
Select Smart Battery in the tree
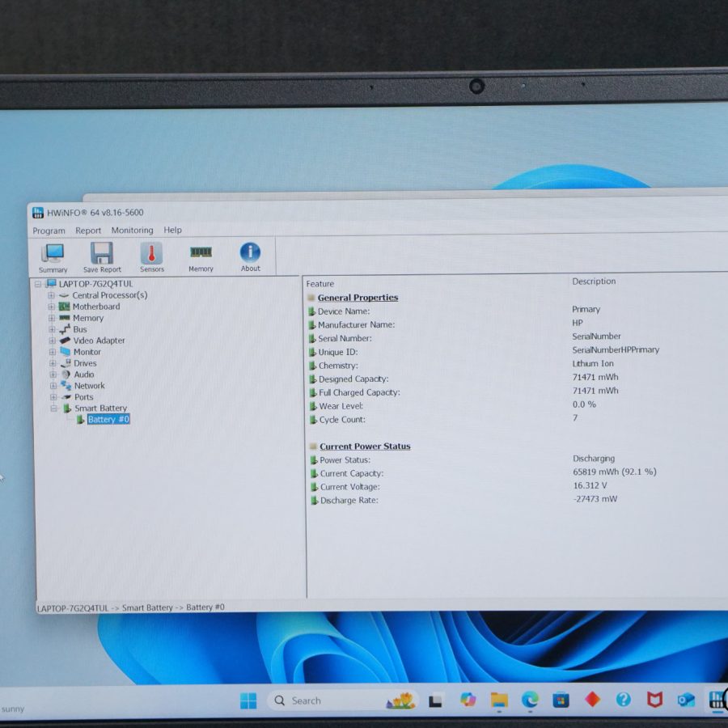point(101,408)
